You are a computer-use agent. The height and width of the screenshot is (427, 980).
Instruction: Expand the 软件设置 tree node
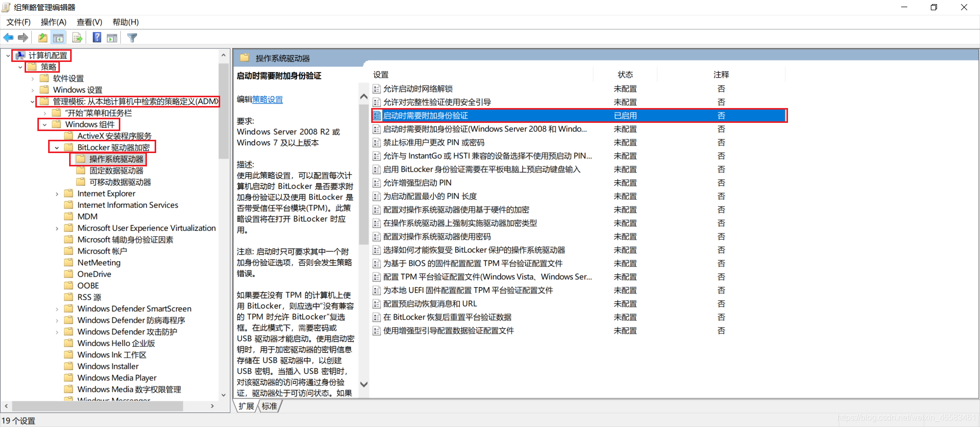33,78
